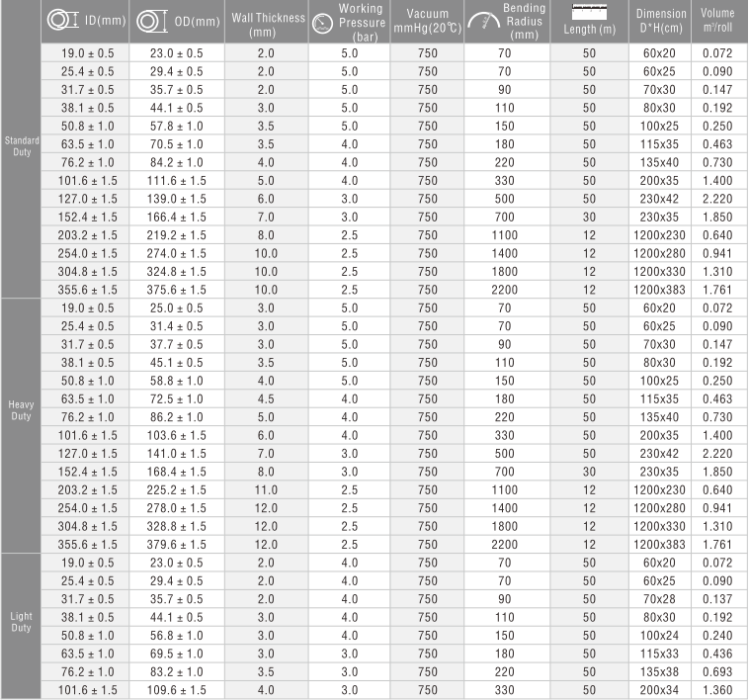The height and width of the screenshot is (700, 749).
Task: Select volume cell 0.240
Action: click(717, 636)
